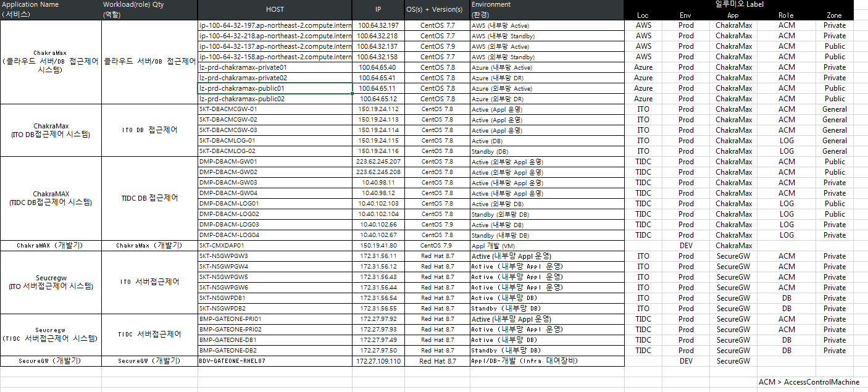Click host cell SKT-NSGWPGW3
This screenshot has width=868, height=392.
[275, 256]
